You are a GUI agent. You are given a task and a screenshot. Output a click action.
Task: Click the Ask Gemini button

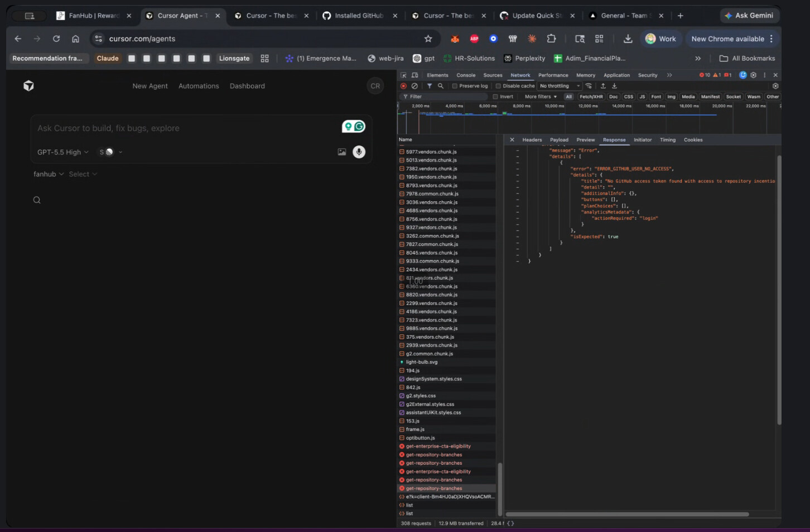click(749, 16)
